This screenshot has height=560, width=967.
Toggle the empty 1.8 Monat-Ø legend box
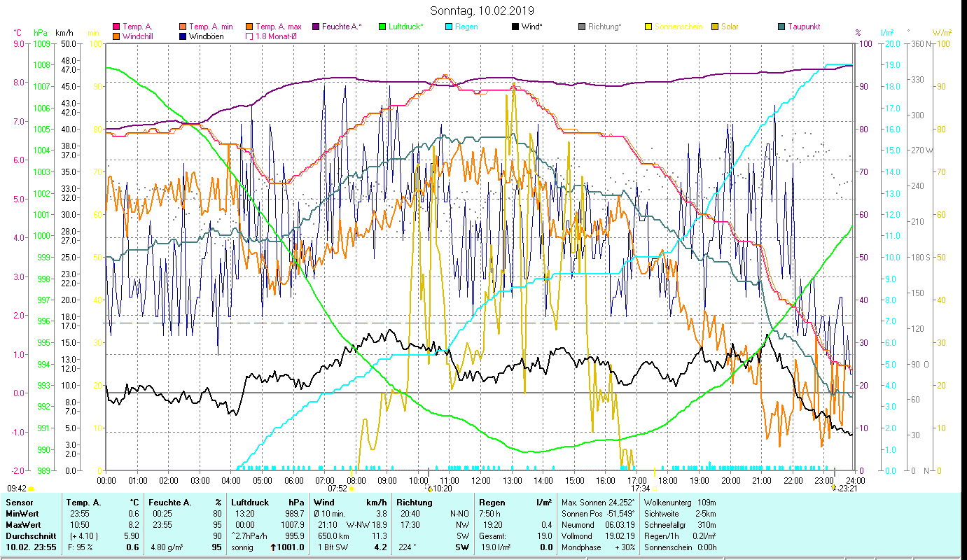pyautogui.click(x=249, y=36)
